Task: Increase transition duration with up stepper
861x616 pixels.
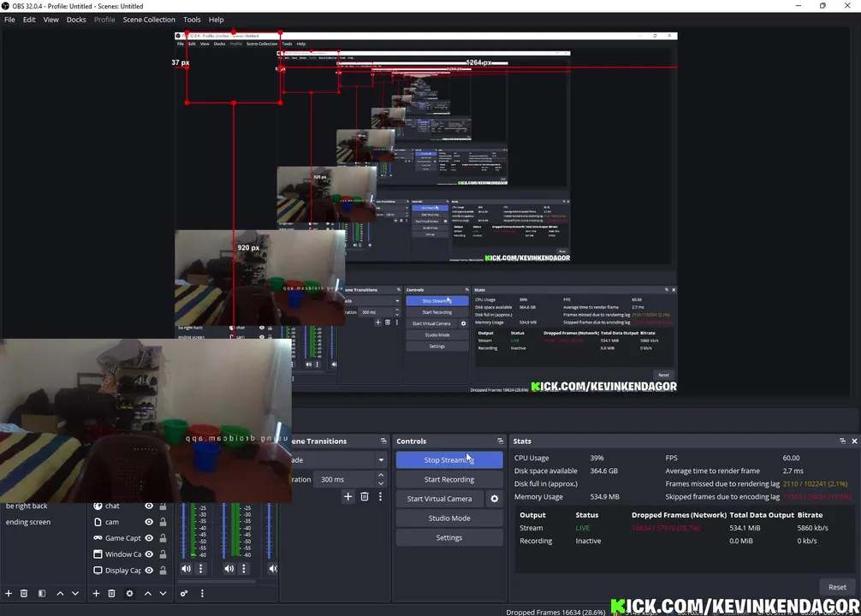Action: (x=381, y=475)
